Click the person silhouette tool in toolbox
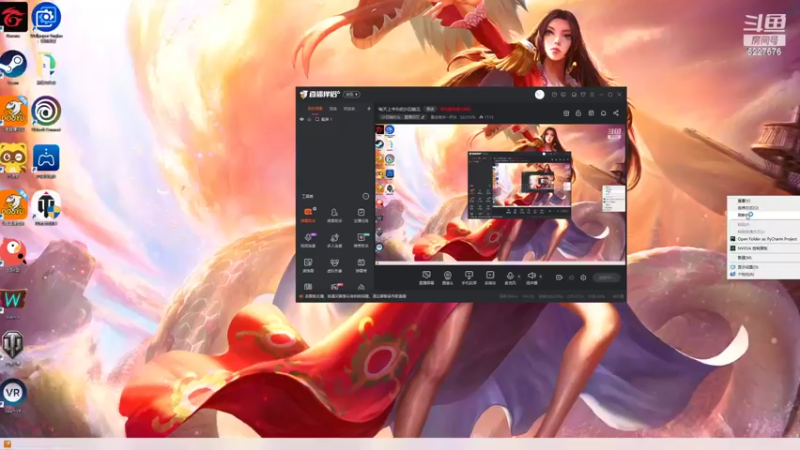 pos(334,215)
